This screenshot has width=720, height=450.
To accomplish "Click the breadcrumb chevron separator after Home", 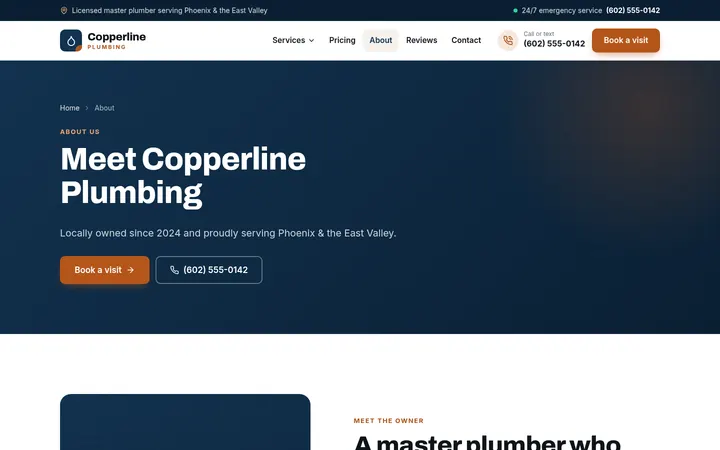I will [x=87, y=108].
